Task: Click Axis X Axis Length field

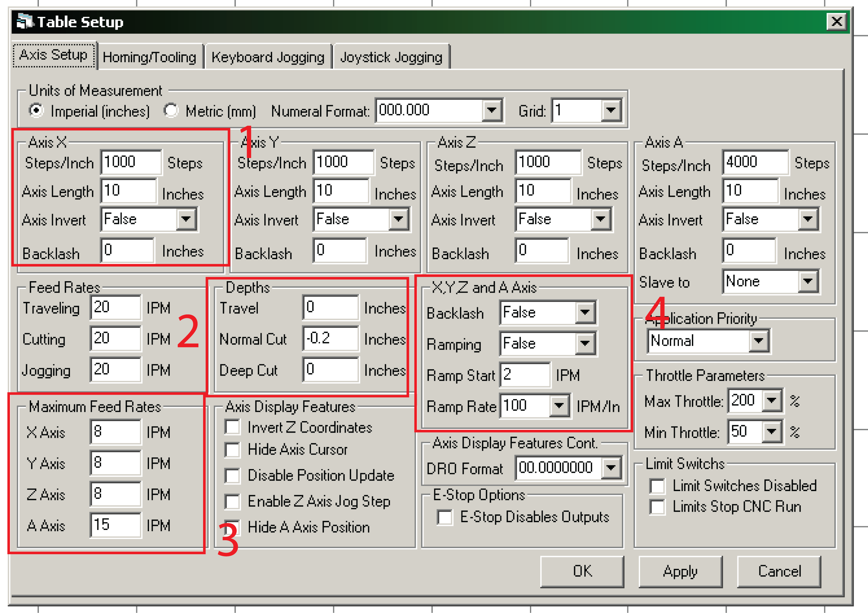Action: [128, 191]
